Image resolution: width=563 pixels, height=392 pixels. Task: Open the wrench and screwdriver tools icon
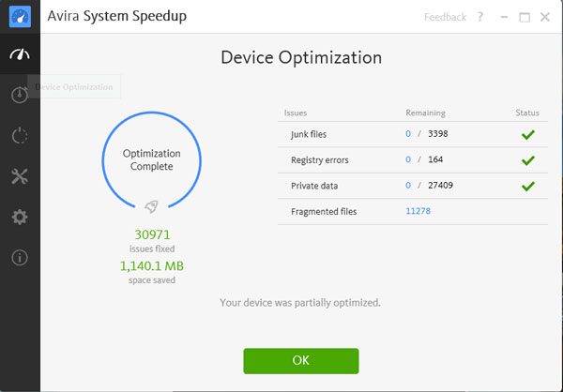[20, 176]
